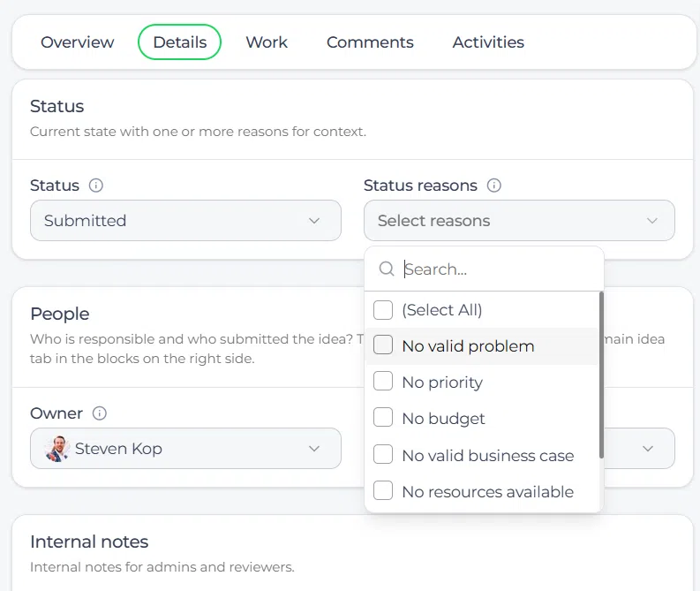Switch to the Overview tab
Image resolution: width=700 pixels, height=591 pixels.
[77, 42]
